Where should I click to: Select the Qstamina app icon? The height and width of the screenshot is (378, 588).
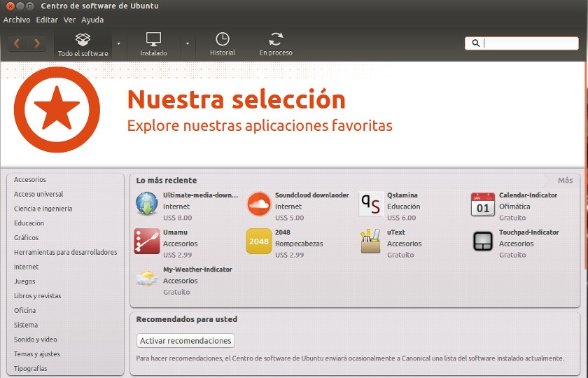371,204
